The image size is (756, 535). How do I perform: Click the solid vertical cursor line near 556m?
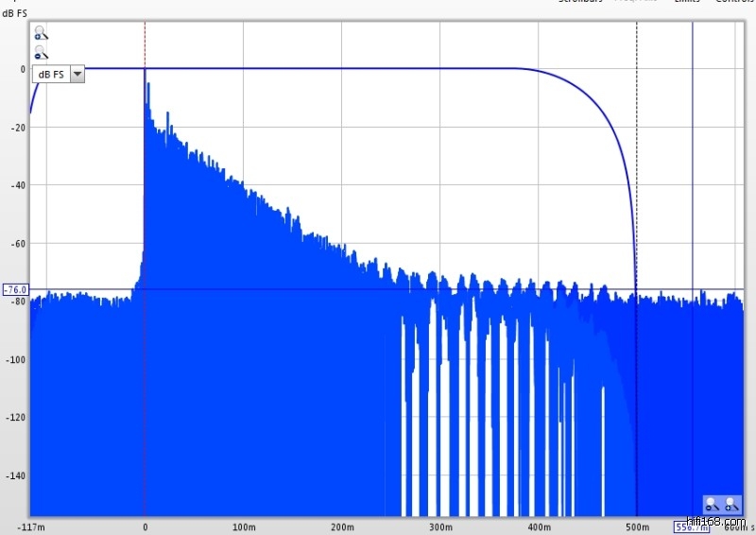pos(693,189)
